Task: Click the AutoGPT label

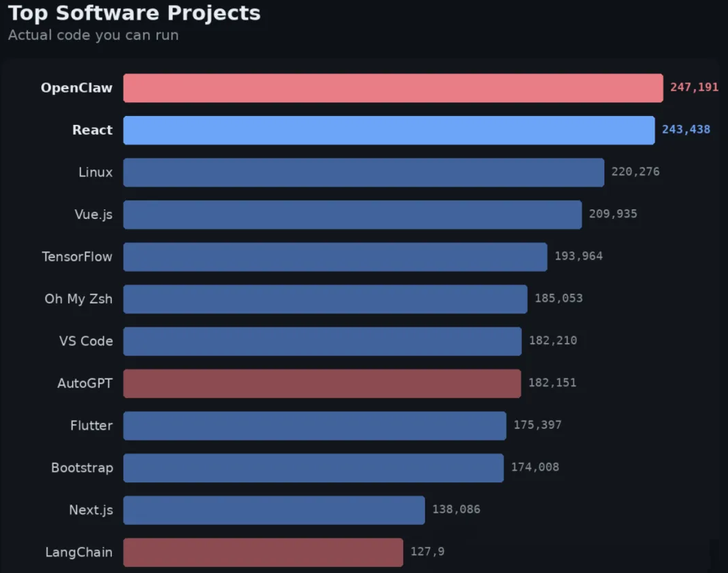Action: [x=85, y=383]
